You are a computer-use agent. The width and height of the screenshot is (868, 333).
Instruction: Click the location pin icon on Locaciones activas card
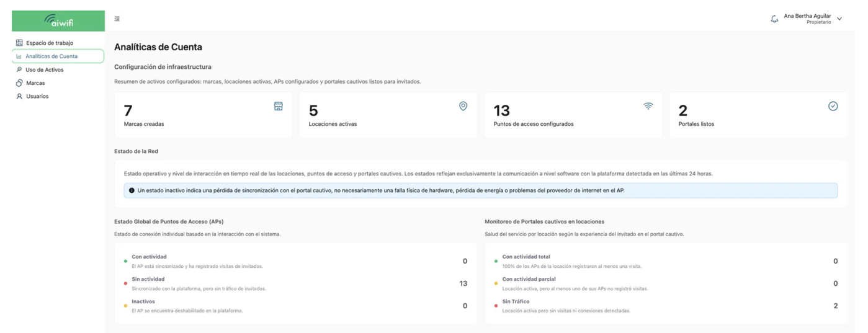[463, 106]
